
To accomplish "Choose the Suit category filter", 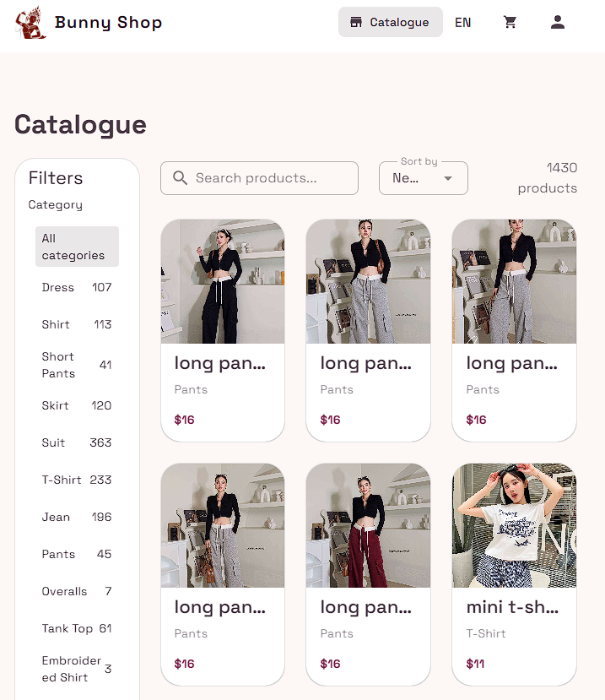I will (x=77, y=442).
